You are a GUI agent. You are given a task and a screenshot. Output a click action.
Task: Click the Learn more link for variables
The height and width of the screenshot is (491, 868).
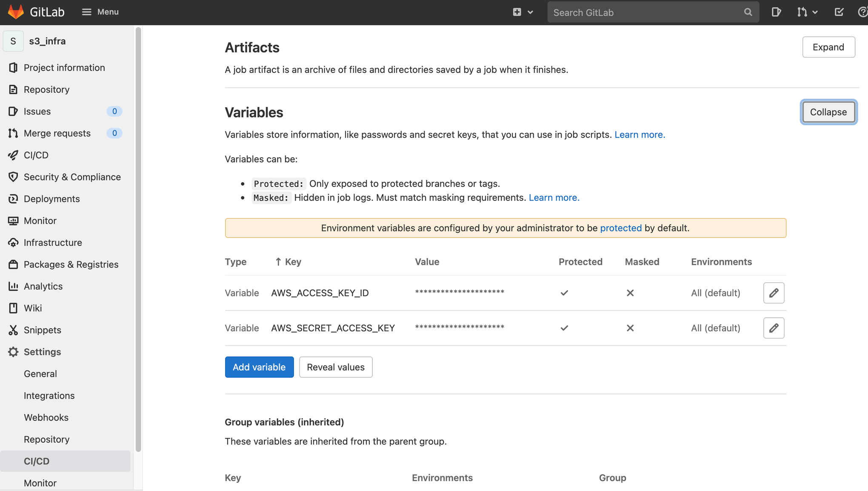[640, 134]
